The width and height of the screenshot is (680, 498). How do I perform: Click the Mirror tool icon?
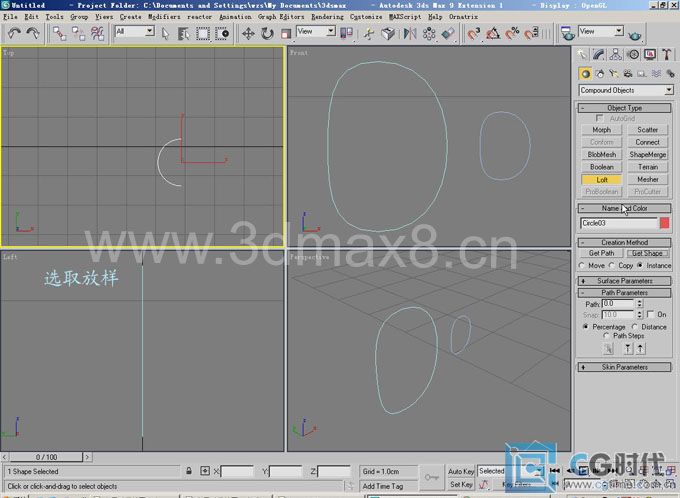pyautogui.click(x=409, y=33)
